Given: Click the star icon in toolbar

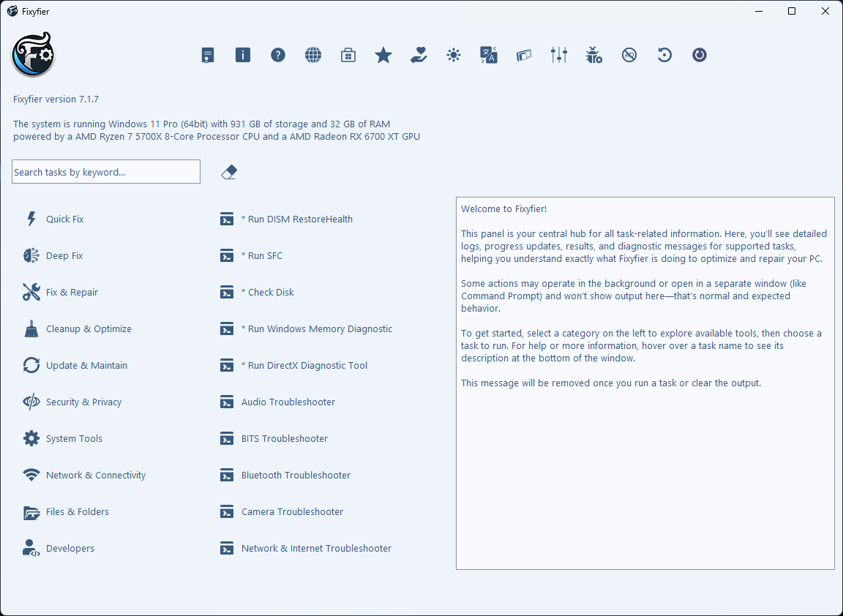Looking at the screenshot, I should [383, 55].
